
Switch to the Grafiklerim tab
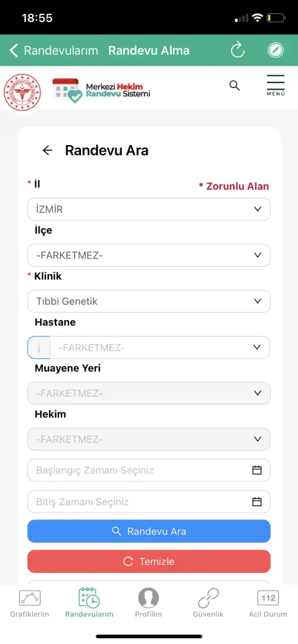pos(30,603)
